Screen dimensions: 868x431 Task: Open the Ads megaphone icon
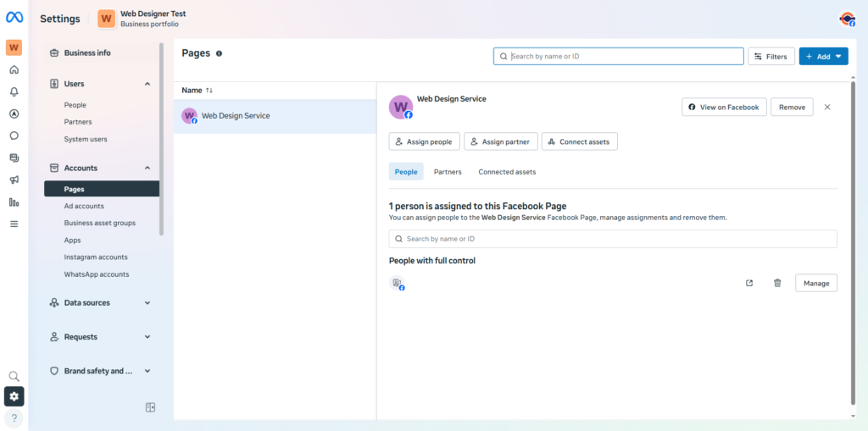14,180
